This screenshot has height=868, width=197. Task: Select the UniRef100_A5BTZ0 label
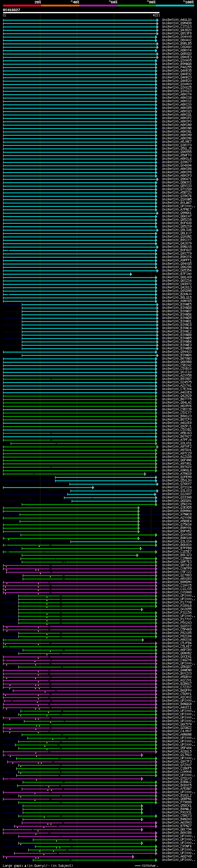177,192
